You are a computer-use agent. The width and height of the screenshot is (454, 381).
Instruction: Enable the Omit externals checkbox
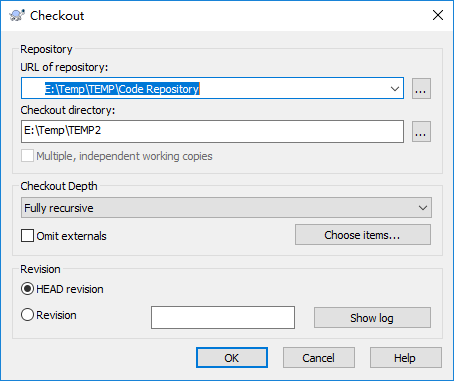point(27,236)
